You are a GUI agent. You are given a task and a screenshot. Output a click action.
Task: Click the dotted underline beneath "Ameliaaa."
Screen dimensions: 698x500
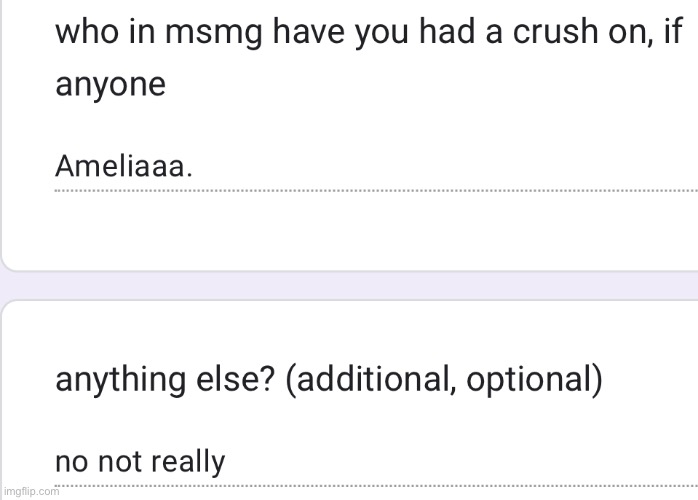(375, 189)
